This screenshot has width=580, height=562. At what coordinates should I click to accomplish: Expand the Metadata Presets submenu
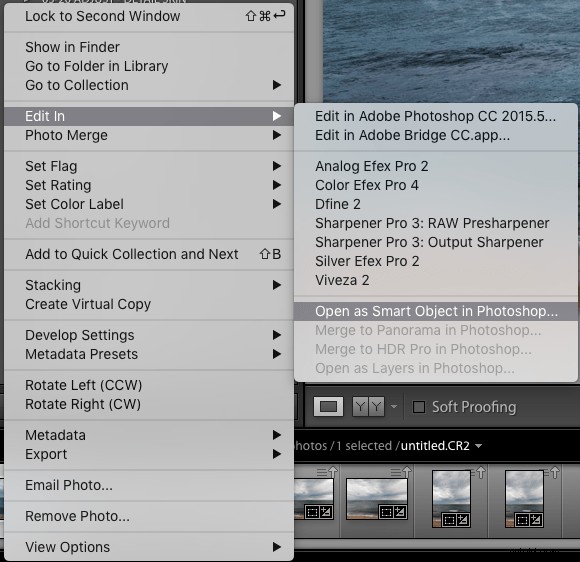click(149, 354)
